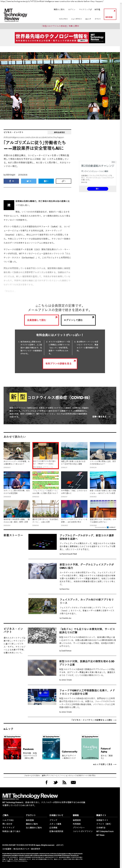Click the ログインして読む button
The height and width of the screenshot is (868, 122).
coord(78,320)
